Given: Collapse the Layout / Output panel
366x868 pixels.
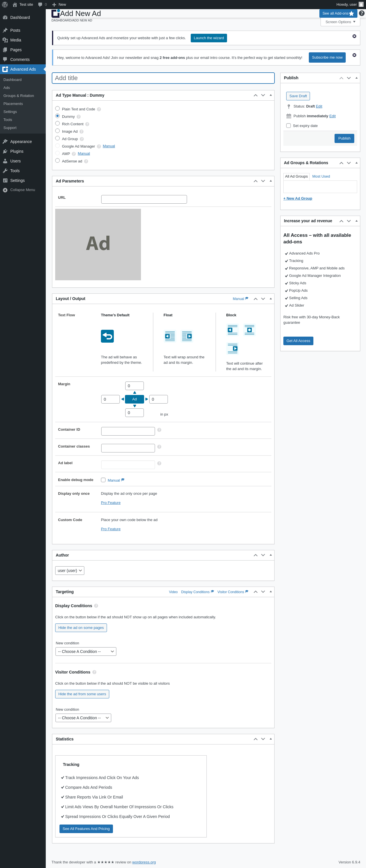Looking at the screenshot, I should point(270,299).
